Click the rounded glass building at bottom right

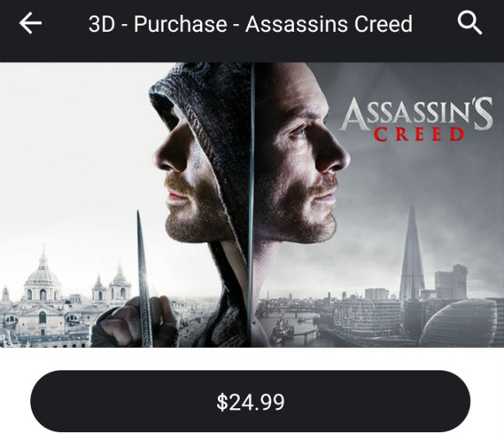[x=458, y=323]
